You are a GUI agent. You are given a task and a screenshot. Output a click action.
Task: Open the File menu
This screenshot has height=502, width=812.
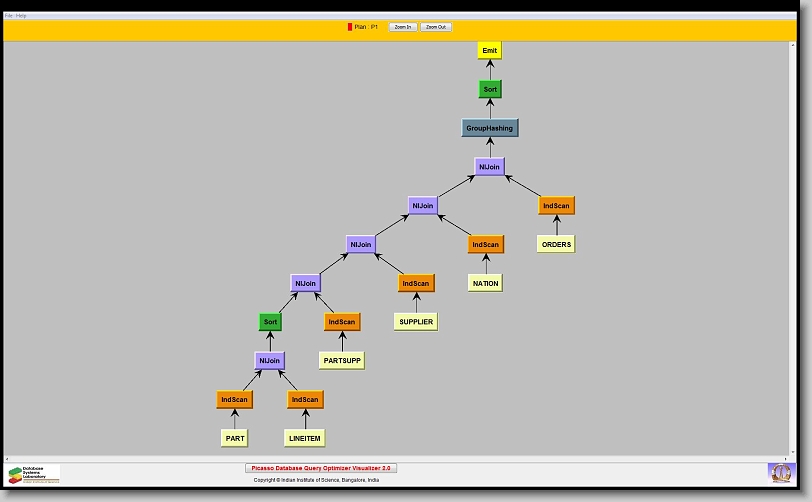tap(8, 16)
